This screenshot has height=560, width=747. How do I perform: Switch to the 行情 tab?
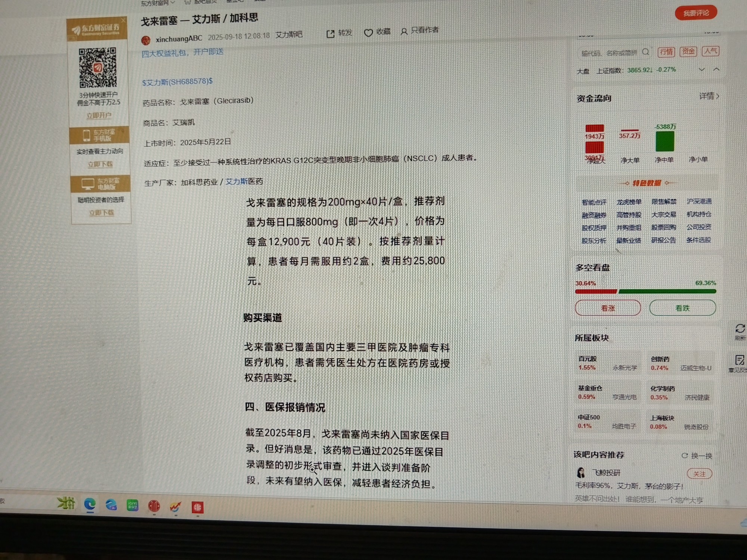tap(666, 52)
